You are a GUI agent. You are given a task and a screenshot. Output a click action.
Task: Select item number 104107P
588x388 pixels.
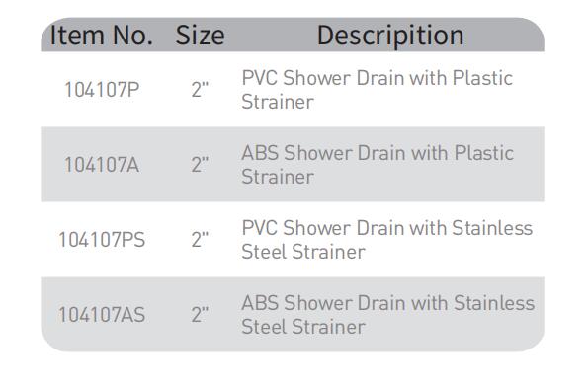point(102,90)
